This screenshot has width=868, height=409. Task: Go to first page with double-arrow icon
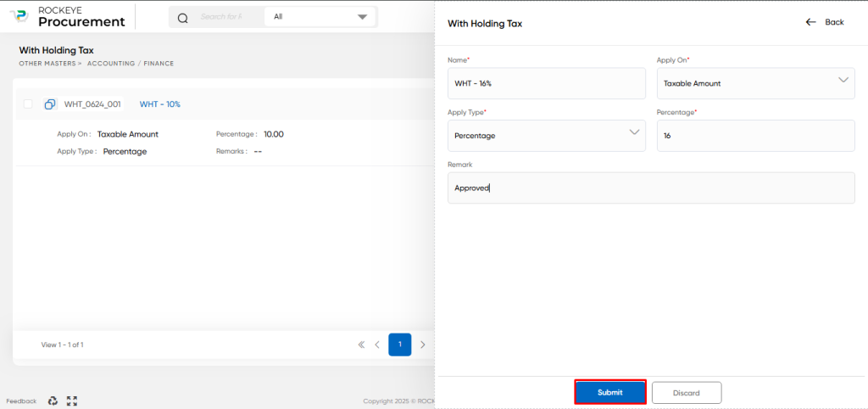pyautogui.click(x=361, y=345)
